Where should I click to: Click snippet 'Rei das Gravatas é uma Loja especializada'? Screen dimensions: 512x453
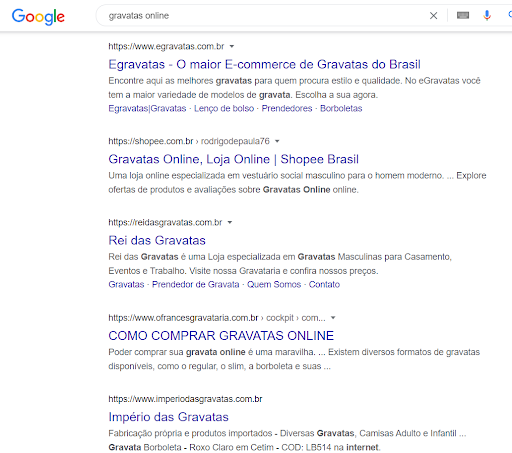tap(280, 264)
